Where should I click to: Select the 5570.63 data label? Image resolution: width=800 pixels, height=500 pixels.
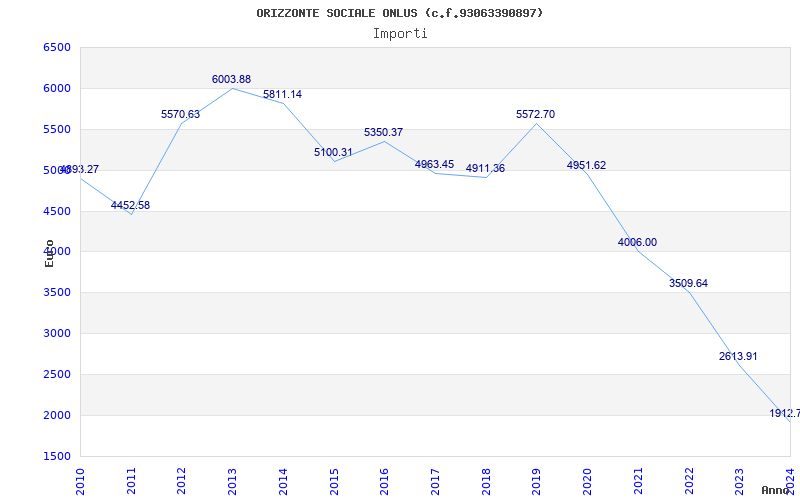point(181,114)
